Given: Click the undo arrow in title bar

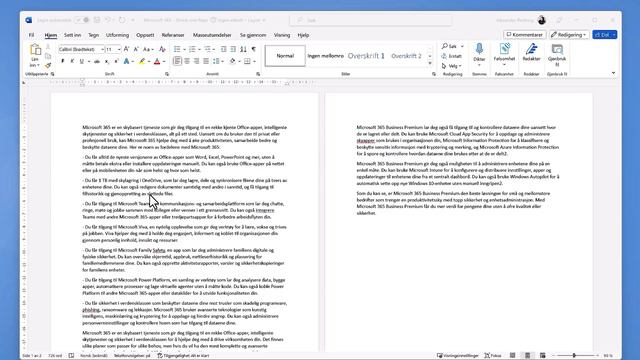Looking at the screenshot, I should pos(108,20).
